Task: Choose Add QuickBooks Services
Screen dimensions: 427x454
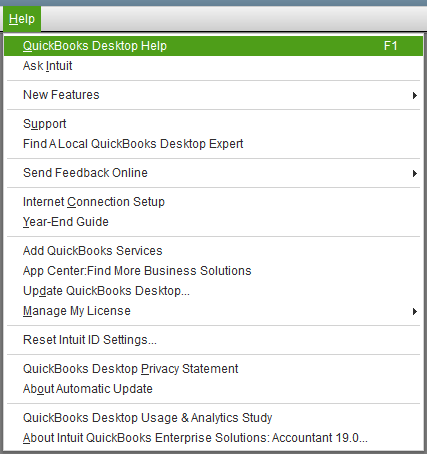Action: tap(213, 251)
